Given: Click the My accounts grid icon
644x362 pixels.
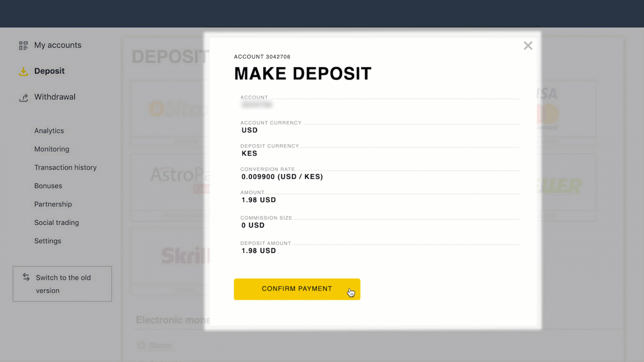Looking at the screenshot, I should 23,46.
